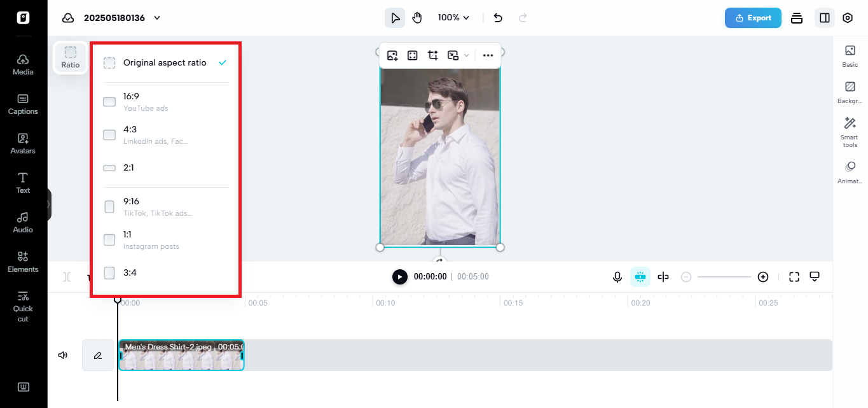Open the Audio panel
The height and width of the screenshot is (408, 868).
[x=23, y=222]
